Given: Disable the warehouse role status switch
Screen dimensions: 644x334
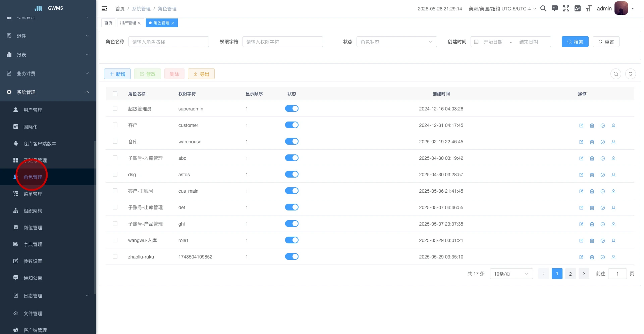Looking at the screenshot, I should pos(292,141).
